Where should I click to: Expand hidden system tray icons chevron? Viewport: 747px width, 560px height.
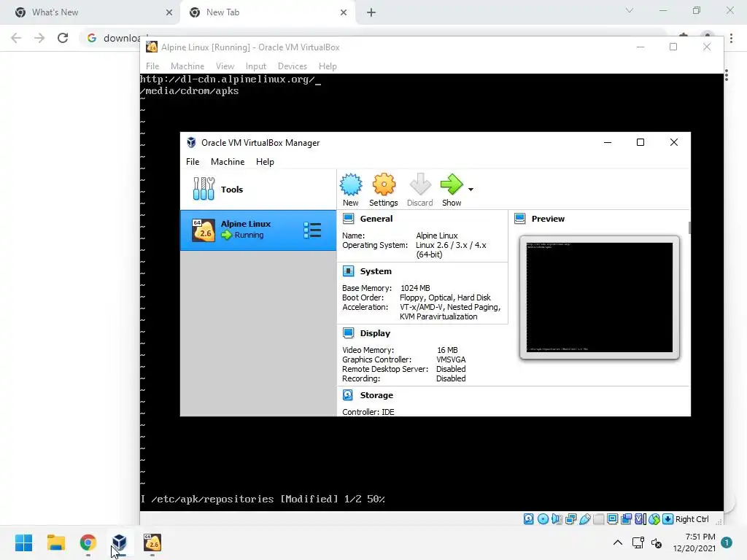[617, 542]
